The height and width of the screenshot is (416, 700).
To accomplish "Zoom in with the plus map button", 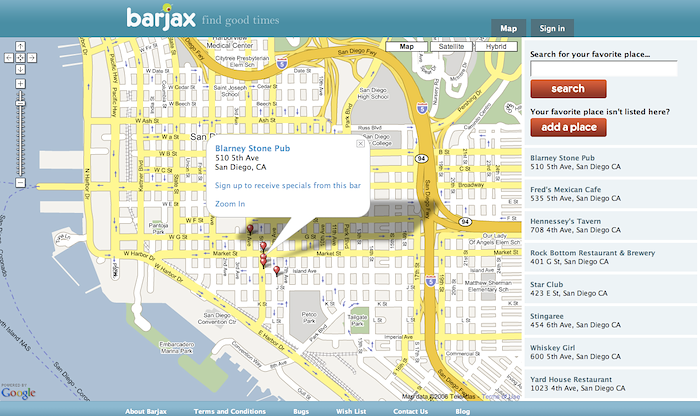I will (x=21, y=84).
